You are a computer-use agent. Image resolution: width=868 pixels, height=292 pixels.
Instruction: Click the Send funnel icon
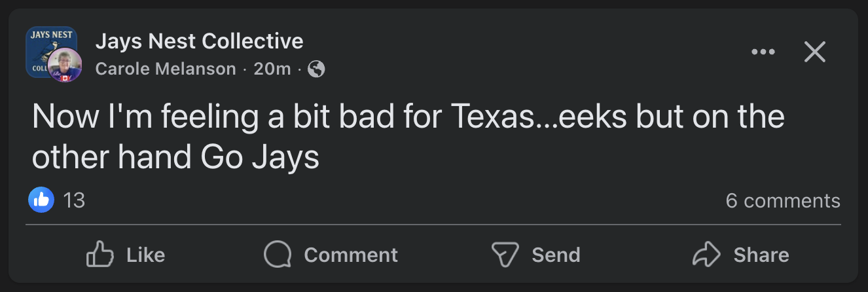[505, 255]
